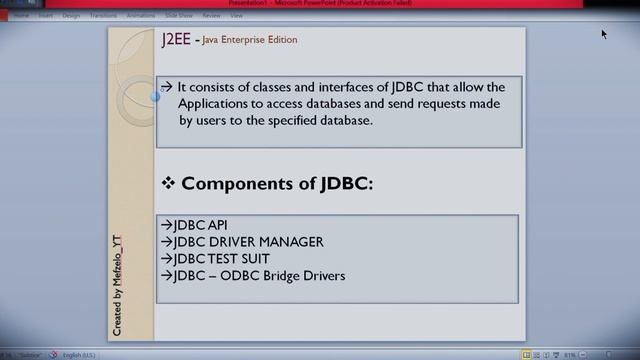Open the Review ribbon tab
640x360 pixels.
click(211, 16)
